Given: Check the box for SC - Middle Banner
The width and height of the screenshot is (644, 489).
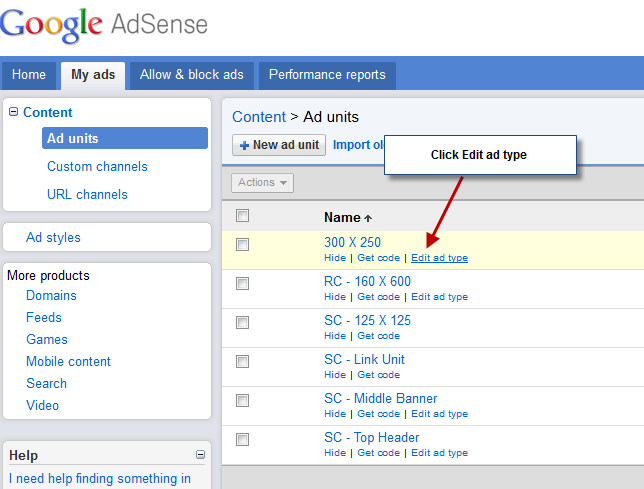Looking at the screenshot, I should coord(242,400).
